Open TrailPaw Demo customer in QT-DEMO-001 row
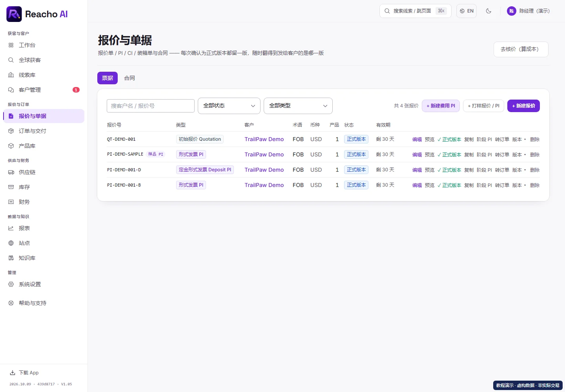Screen dimensions: 565x392 coord(264,139)
